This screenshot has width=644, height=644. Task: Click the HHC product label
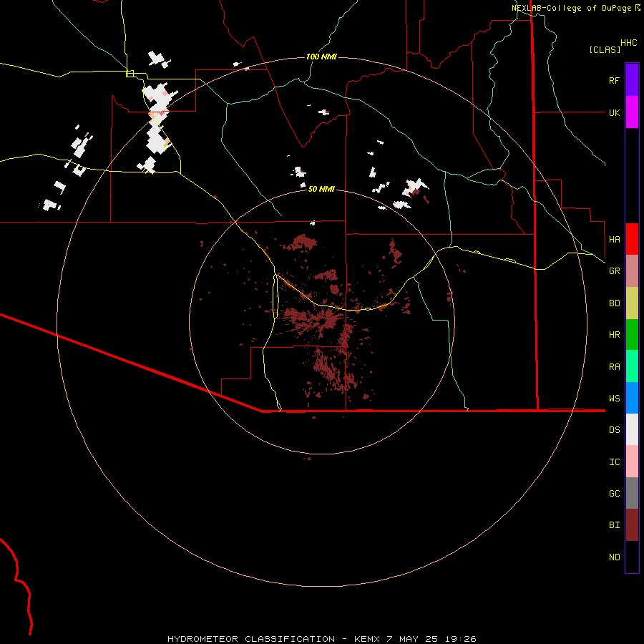[x=628, y=43]
